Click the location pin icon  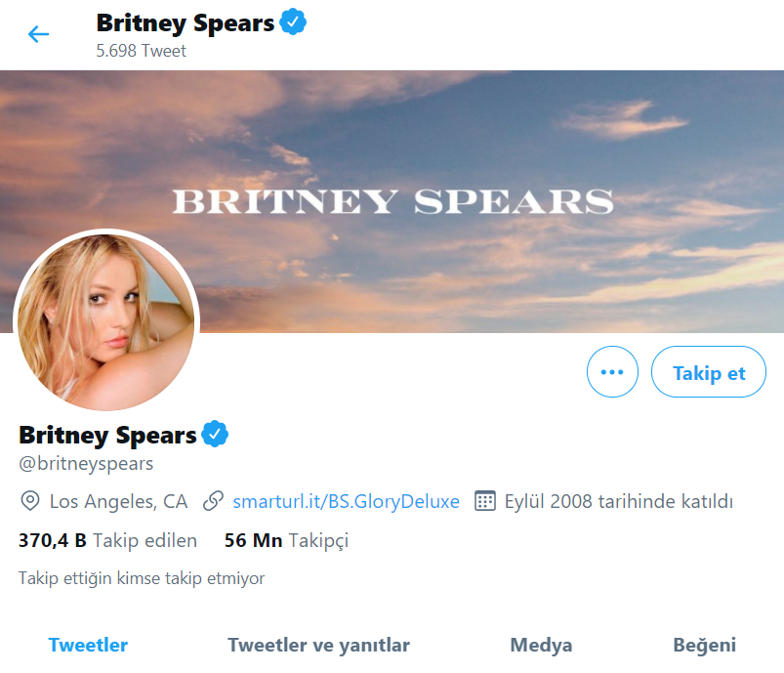coord(28,501)
